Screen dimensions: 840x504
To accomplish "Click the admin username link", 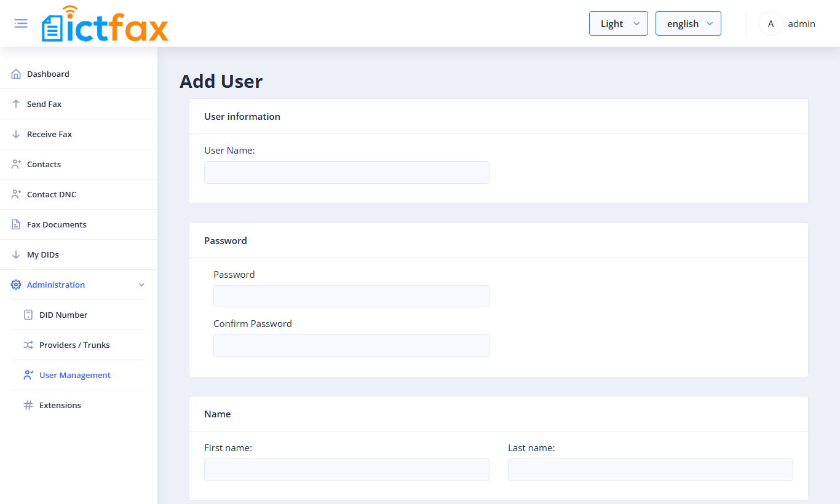I will (801, 23).
